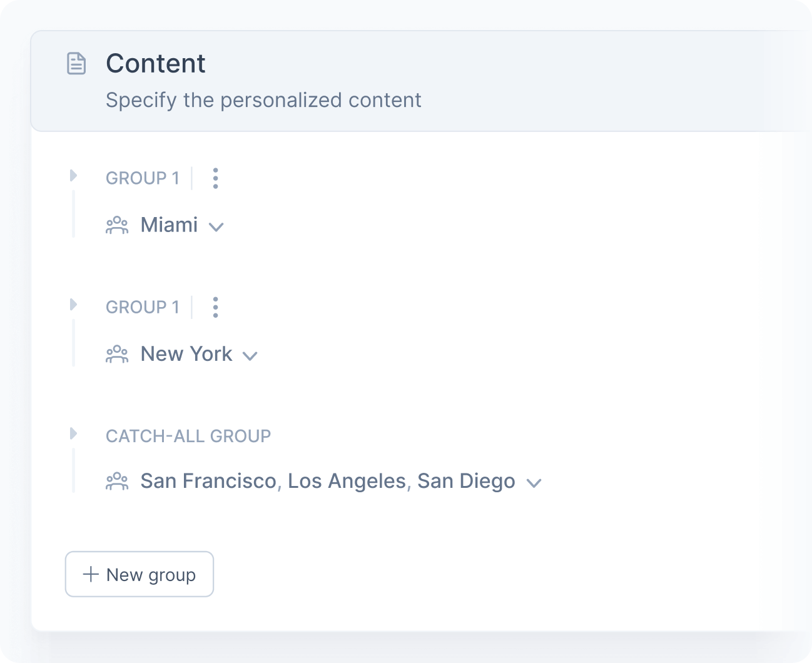812x663 pixels.
Task: Expand the Catch-all Group section
Action: click(x=74, y=432)
